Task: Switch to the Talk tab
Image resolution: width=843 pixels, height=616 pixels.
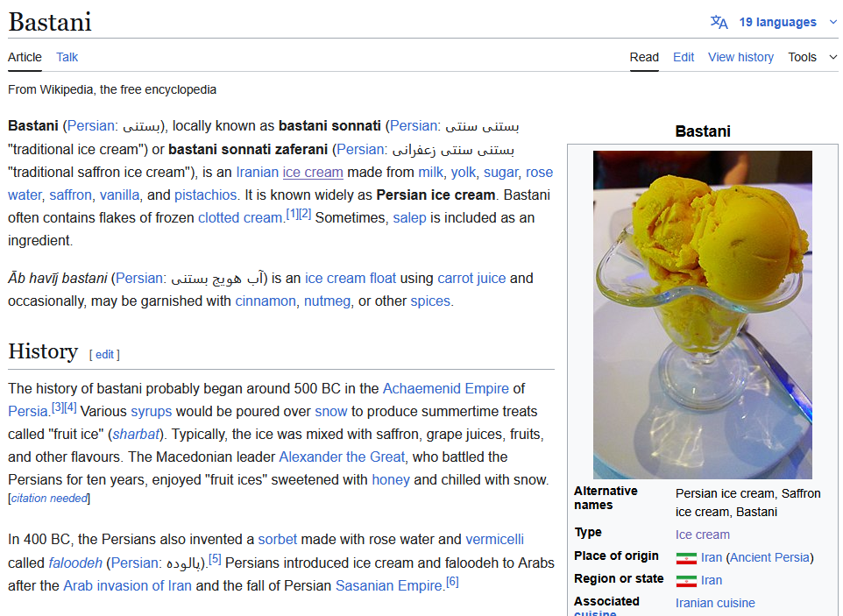Action: pos(67,57)
